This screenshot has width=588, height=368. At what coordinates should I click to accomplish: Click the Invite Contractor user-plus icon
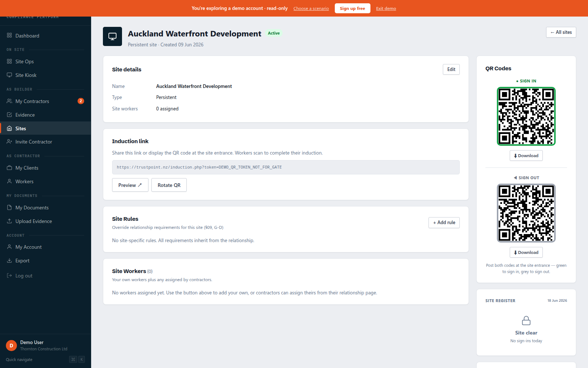(x=10, y=141)
